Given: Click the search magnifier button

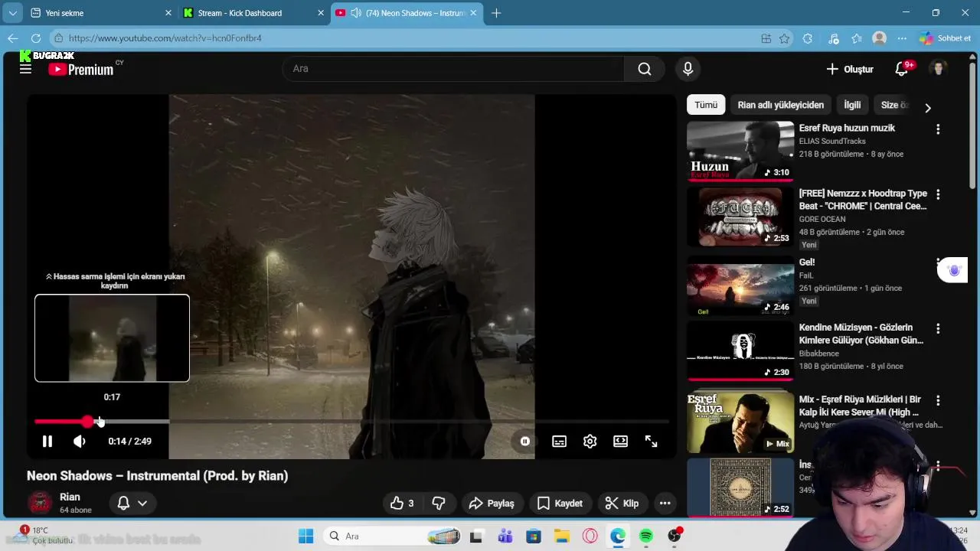Looking at the screenshot, I should (x=645, y=69).
